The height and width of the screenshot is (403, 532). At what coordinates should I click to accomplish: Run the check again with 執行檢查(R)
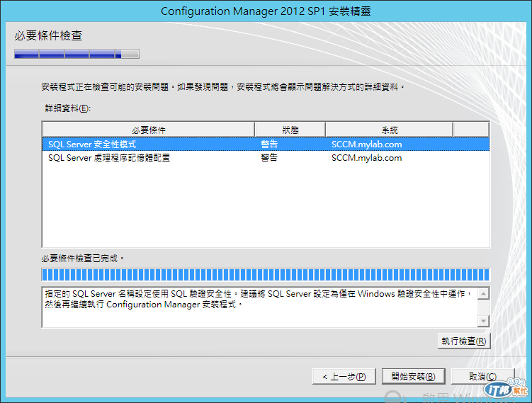point(464,341)
